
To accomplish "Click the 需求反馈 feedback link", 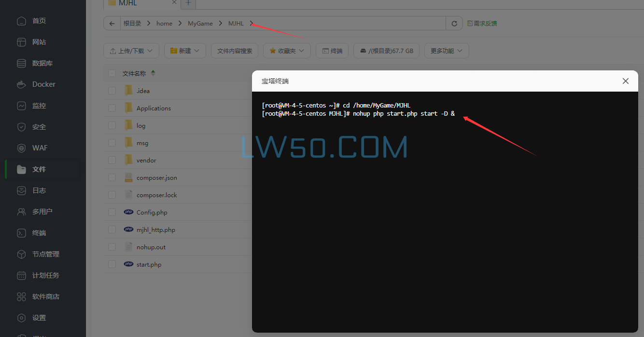I will [482, 24].
